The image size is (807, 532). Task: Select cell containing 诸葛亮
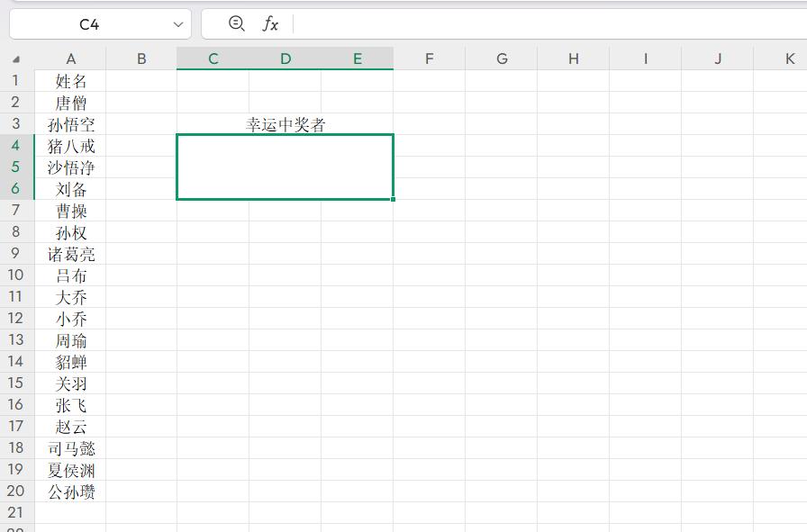[x=71, y=253]
